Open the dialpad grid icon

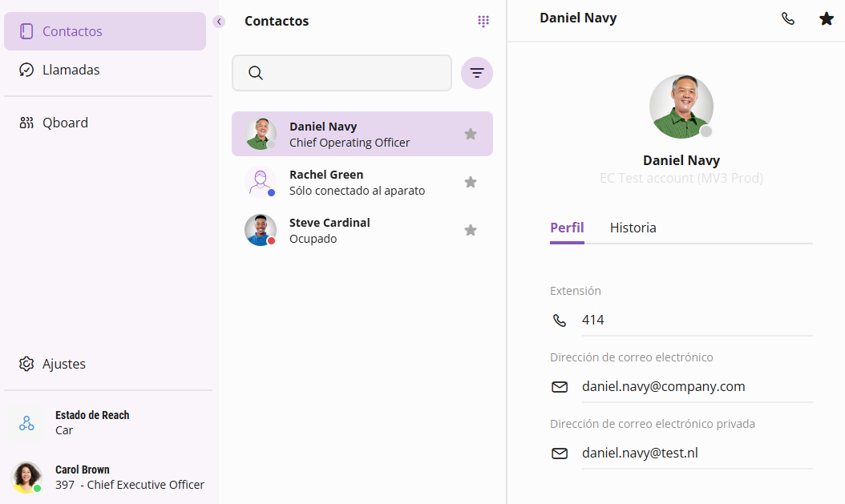tap(483, 22)
